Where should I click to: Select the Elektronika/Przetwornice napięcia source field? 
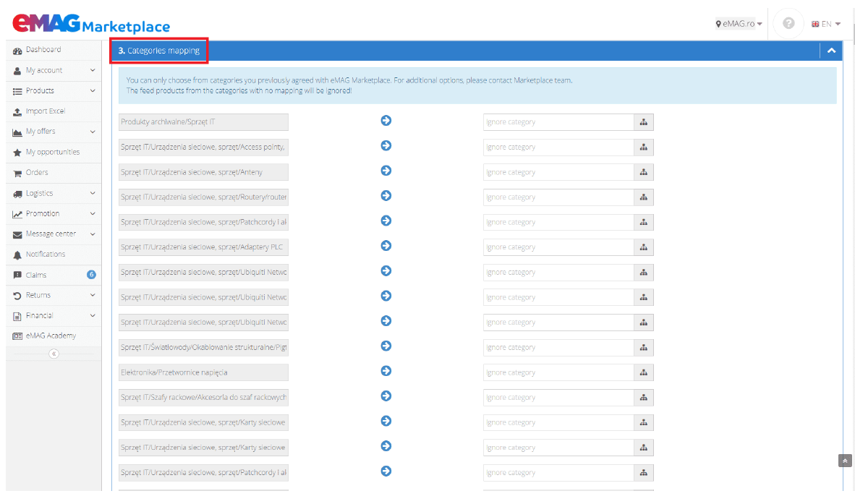tap(203, 372)
